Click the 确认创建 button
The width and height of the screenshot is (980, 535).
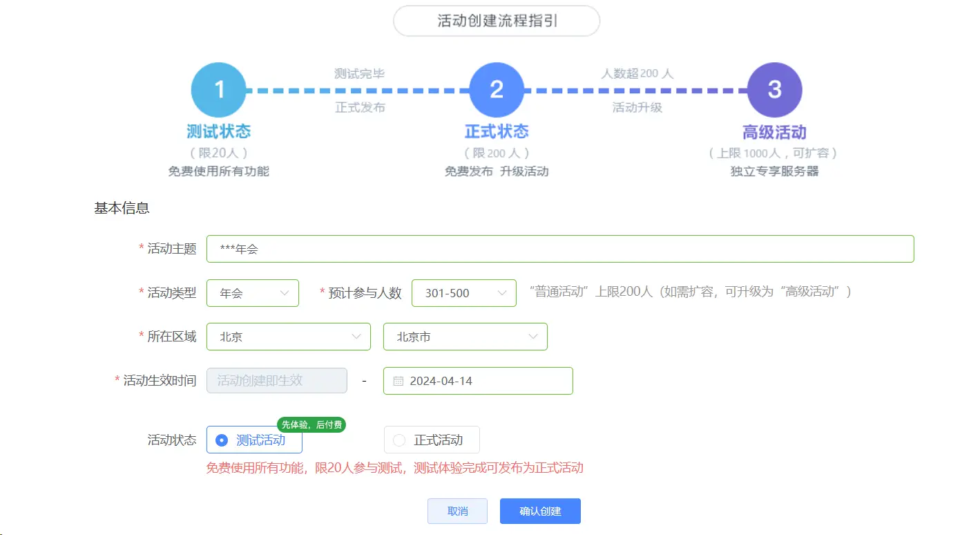click(540, 511)
